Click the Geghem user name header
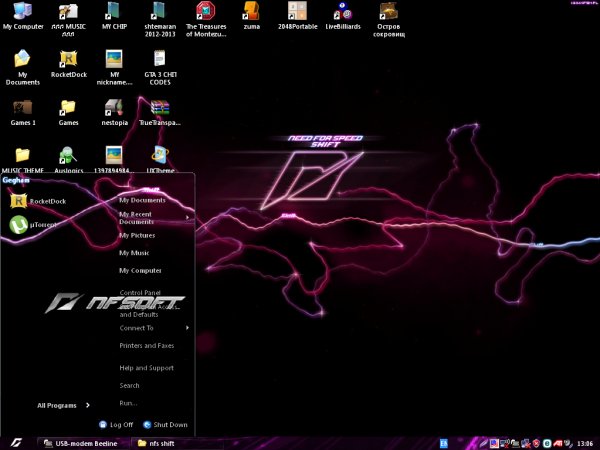The image size is (600, 450). point(16,180)
